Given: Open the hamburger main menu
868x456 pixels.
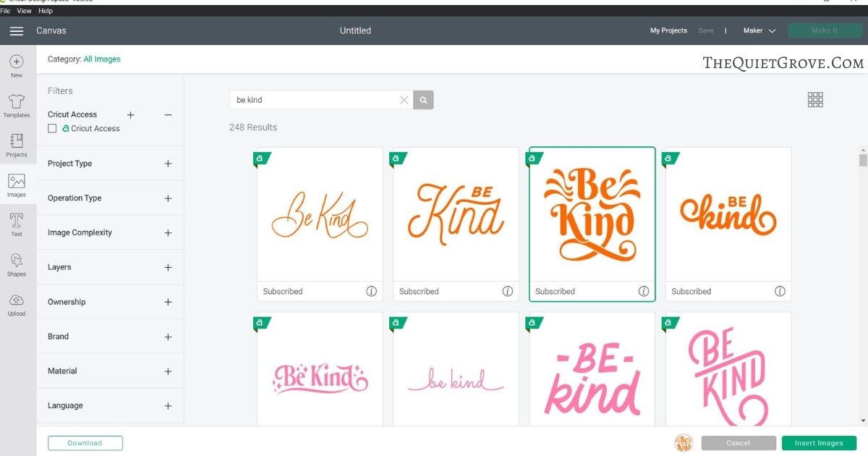Looking at the screenshot, I should pos(16,31).
